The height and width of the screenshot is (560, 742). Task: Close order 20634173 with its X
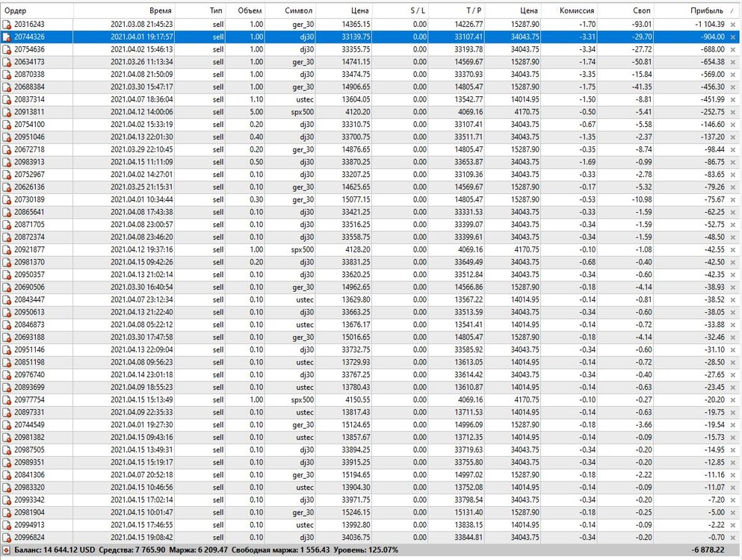[x=733, y=62]
